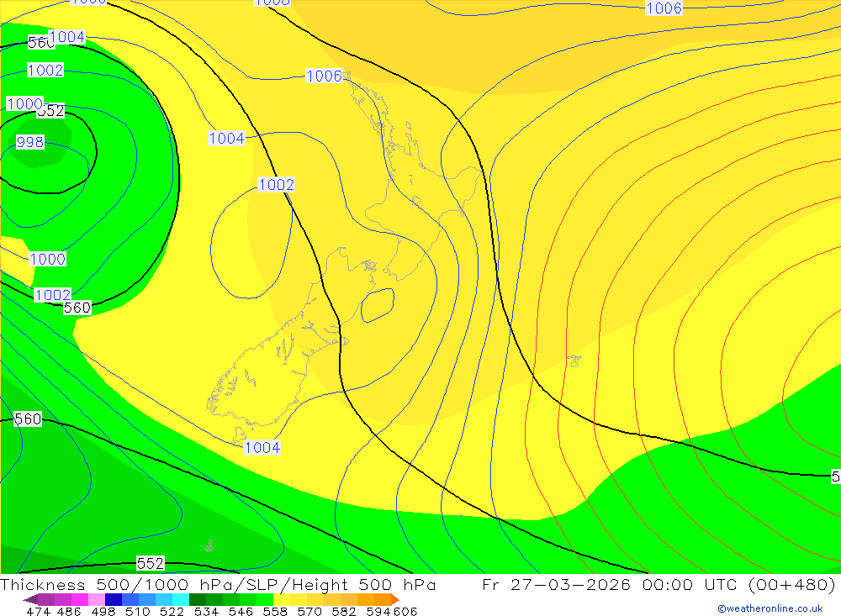Click the darkest green legend swatch
The width and height of the screenshot is (841, 616).
(198, 599)
